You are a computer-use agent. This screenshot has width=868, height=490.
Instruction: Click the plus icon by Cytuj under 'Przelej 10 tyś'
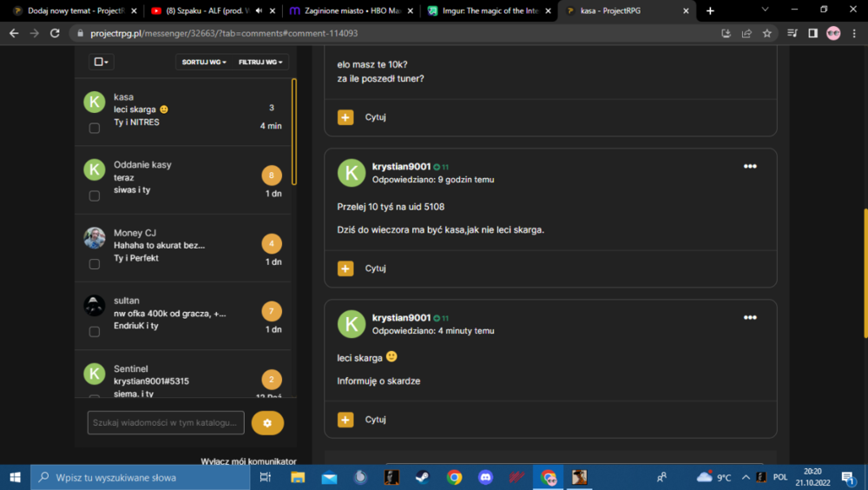click(x=345, y=268)
